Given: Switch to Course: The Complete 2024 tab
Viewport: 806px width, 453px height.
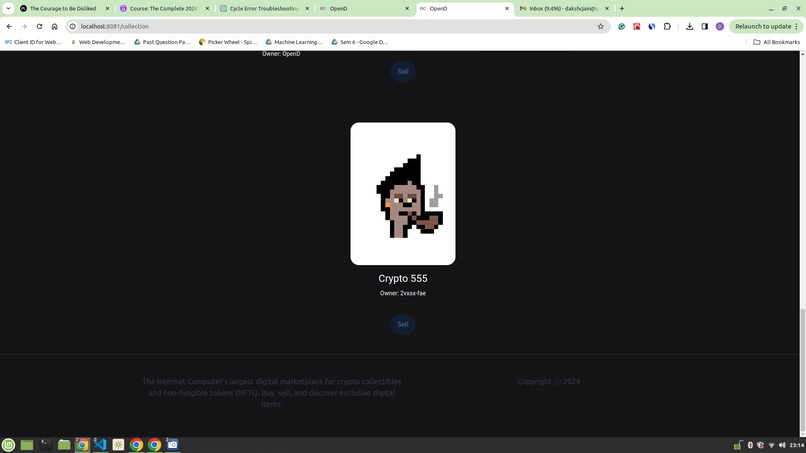Looking at the screenshot, I should 164,8.
